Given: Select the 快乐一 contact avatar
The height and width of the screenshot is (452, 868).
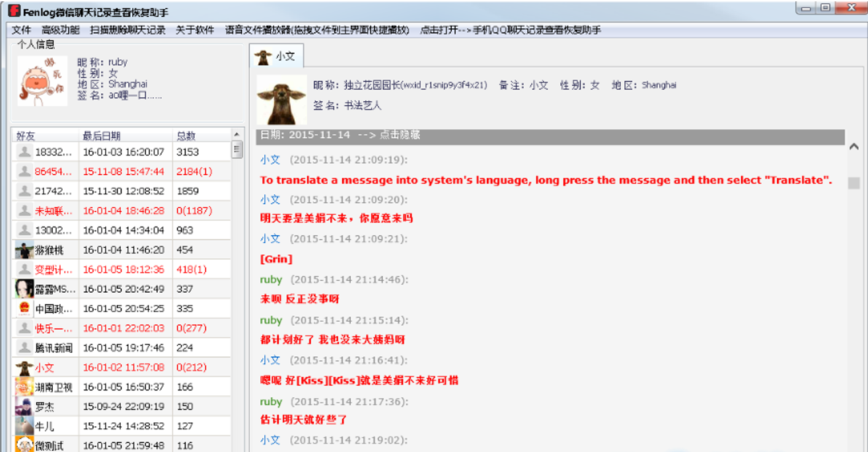Looking at the screenshot, I should [x=24, y=328].
